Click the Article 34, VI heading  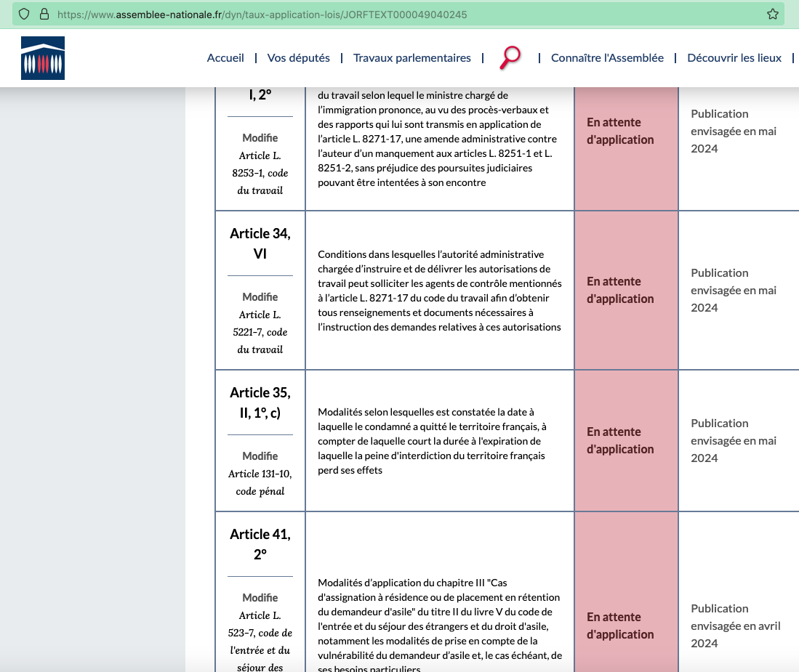(x=260, y=243)
